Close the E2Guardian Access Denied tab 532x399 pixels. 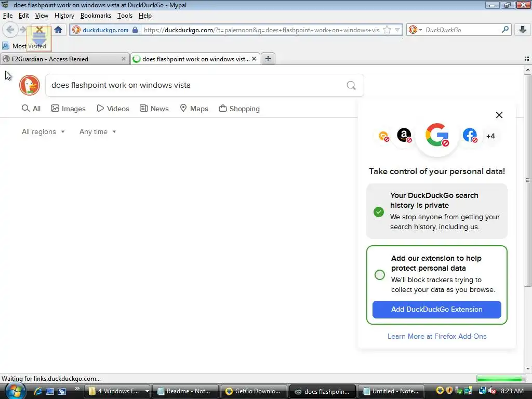tap(124, 59)
